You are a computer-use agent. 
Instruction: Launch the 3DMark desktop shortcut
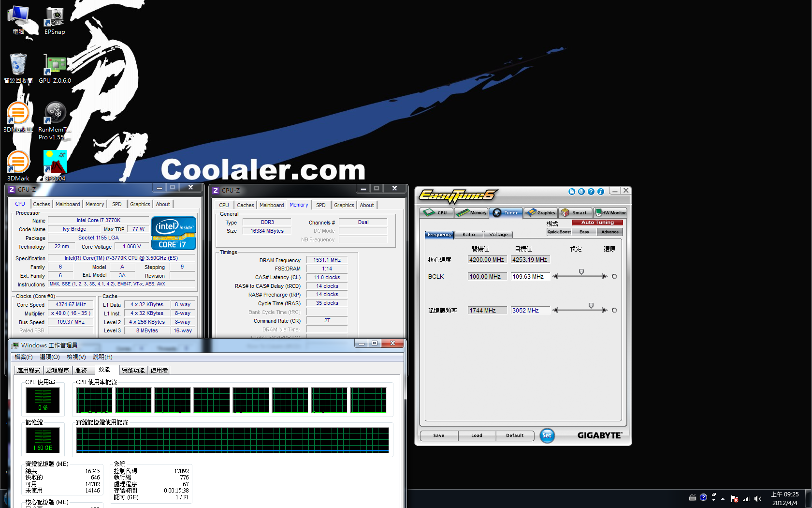(18, 166)
